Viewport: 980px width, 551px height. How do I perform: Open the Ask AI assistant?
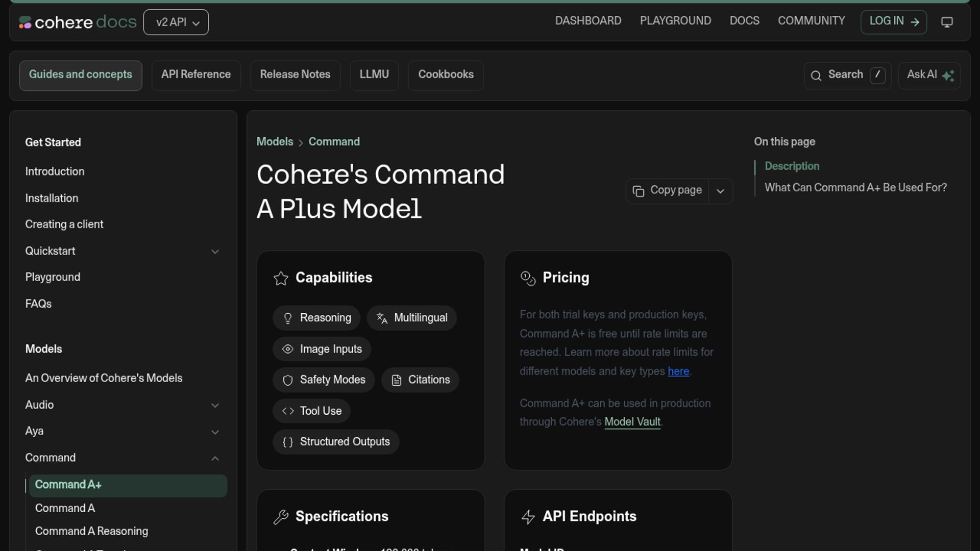pyautogui.click(x=929, y=76)
